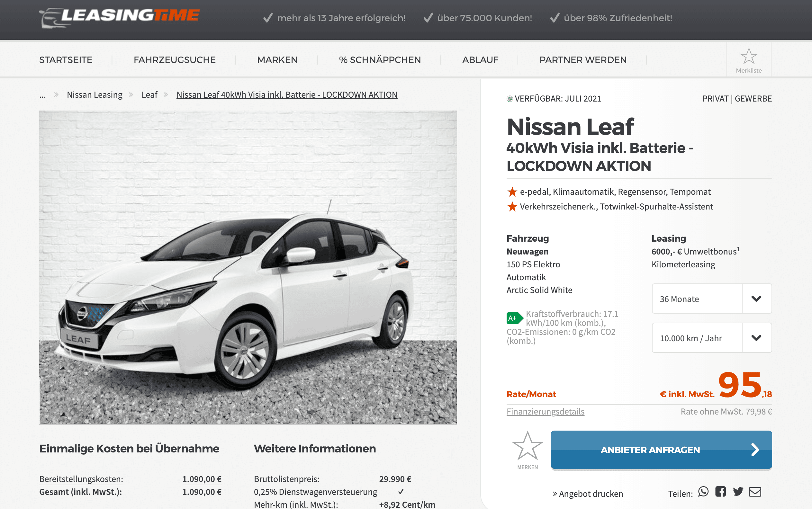Viewport: 812px width, 509px height.
Task: Click the Bruttolistenpreis 29.990 € value
Action: (395, 479)
